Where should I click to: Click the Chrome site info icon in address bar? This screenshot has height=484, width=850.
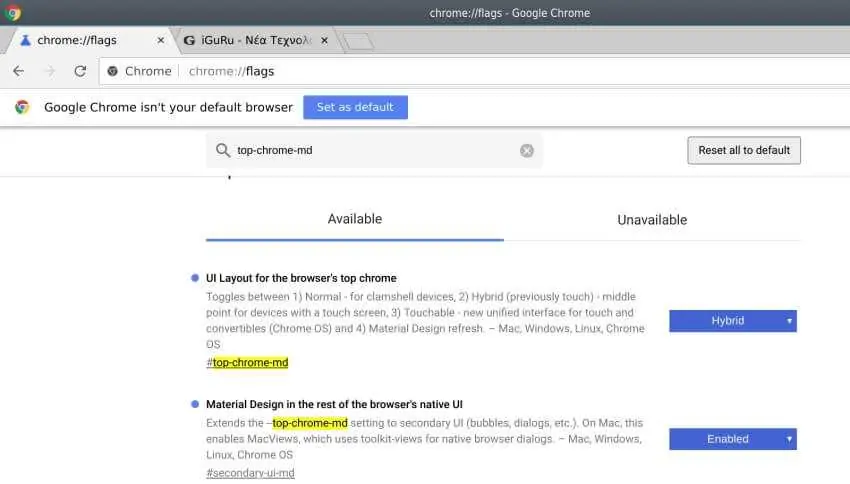[112, 71]
